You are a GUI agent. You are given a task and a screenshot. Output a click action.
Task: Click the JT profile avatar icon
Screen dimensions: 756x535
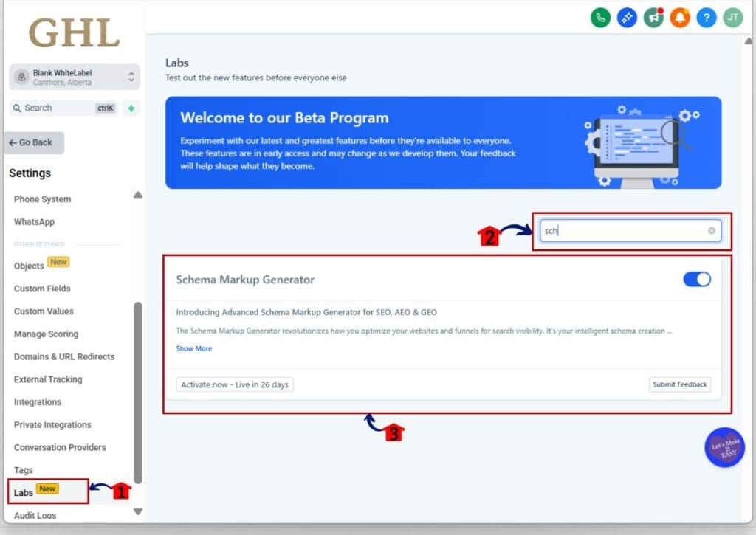click(732, 17)
